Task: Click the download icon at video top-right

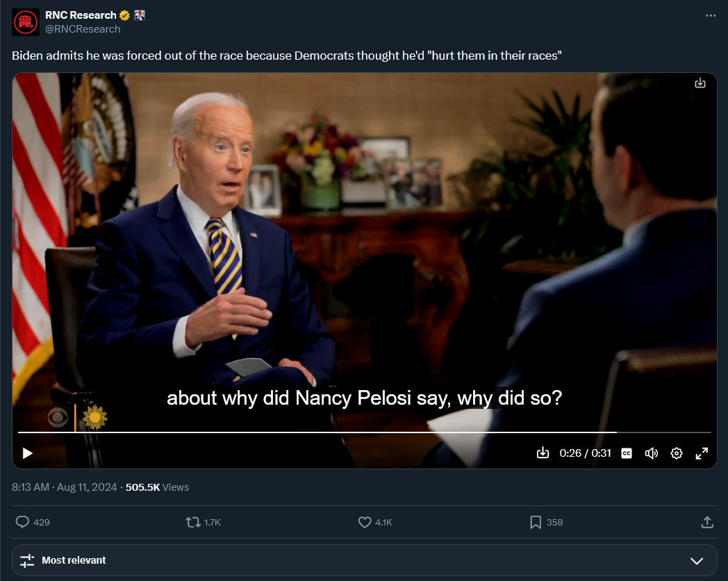Action: [x=700, y=83]
